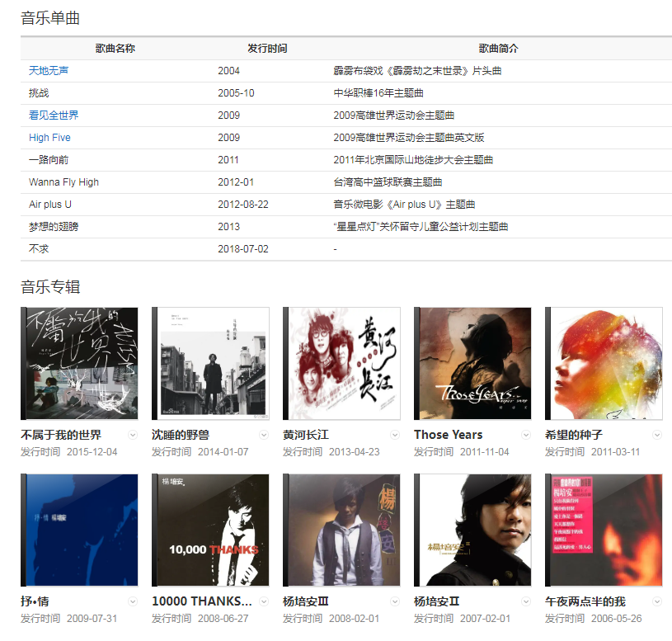Expand the arrow next to 抒•情 album
Image resolution: width=672 pixels, height=641 pixels.
point(132,601)
